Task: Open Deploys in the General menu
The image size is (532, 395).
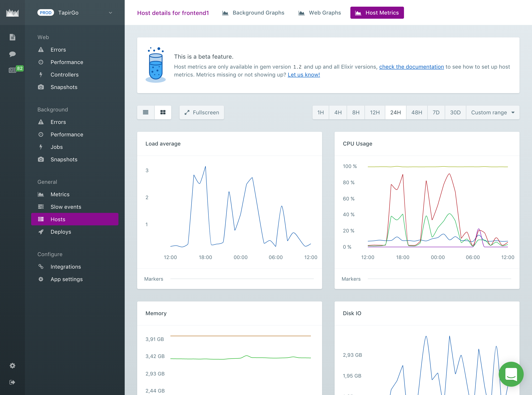Action: 61,232
